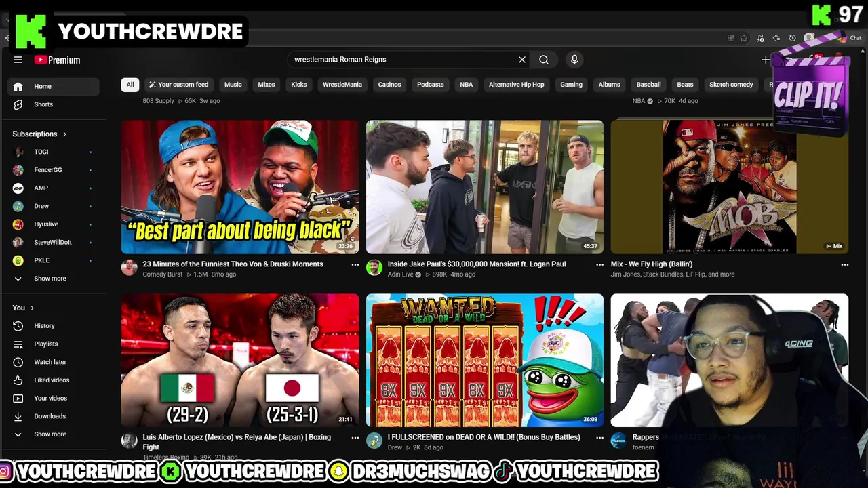
Task: Open Drew channel in sidebar subscriptions
Action: tap(54, 206)
